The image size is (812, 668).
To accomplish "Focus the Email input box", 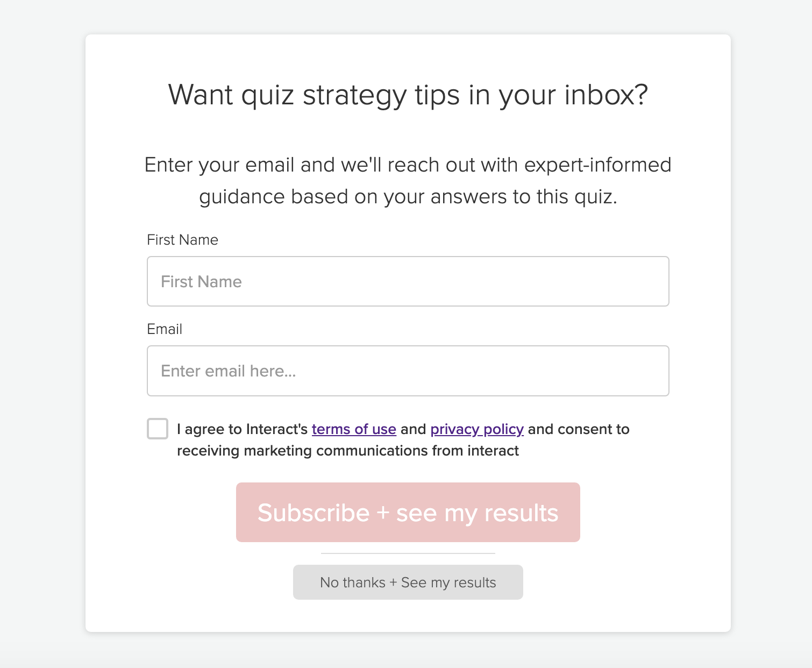I will point(408,371).
